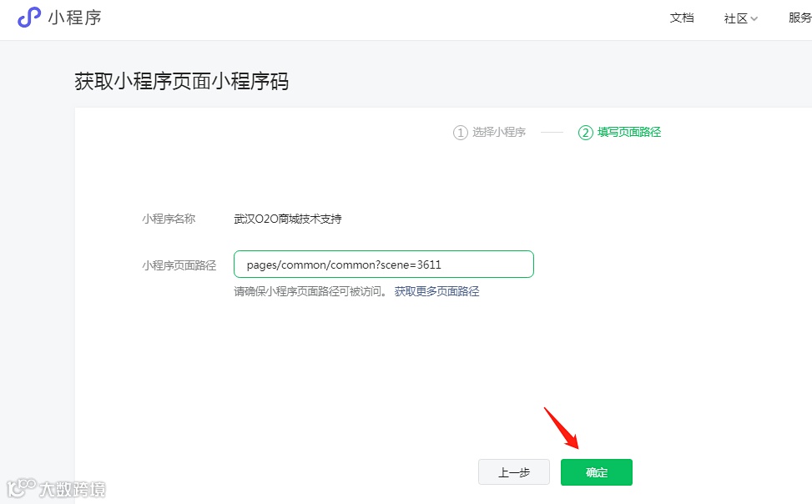Open the chevron beside 社区

(x=754, y=18)
